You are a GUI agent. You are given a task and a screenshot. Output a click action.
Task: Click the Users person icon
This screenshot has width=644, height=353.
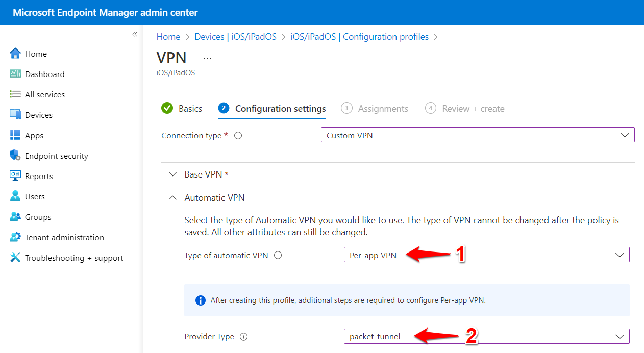coord(15,196)
